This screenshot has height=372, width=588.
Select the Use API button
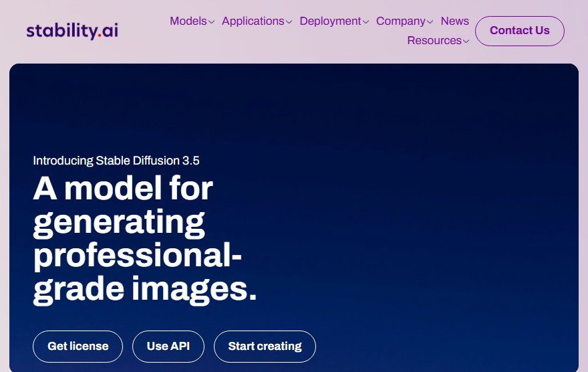[168, 346]
